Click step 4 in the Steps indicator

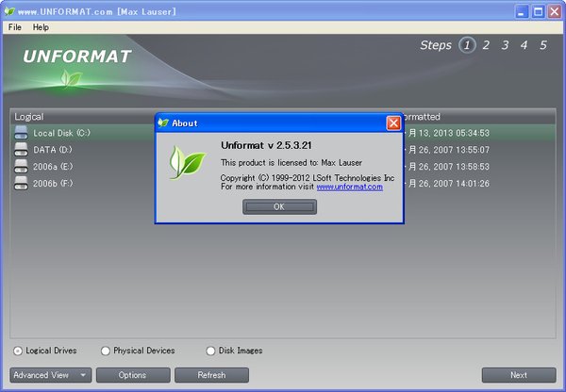[x=524, y=45]
